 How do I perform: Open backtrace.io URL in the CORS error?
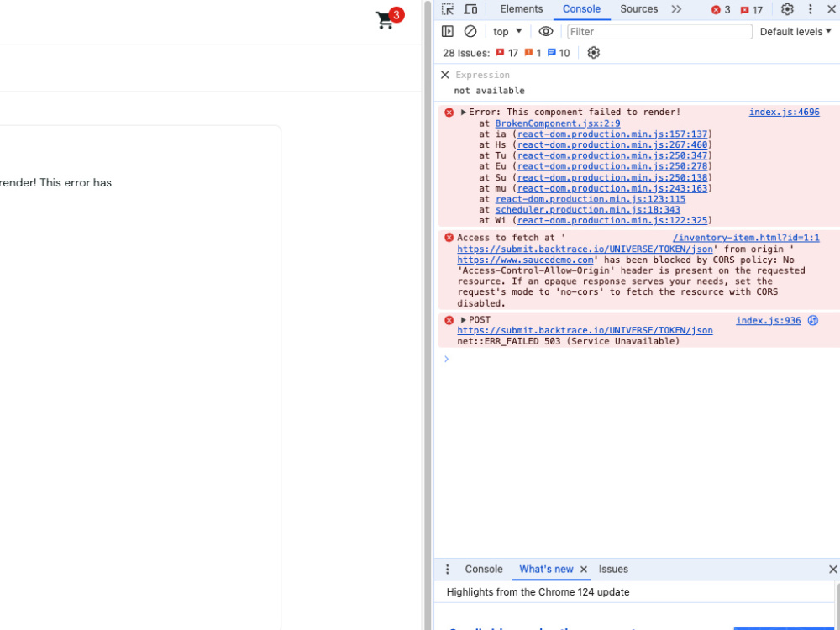click(x=585, y=249)
